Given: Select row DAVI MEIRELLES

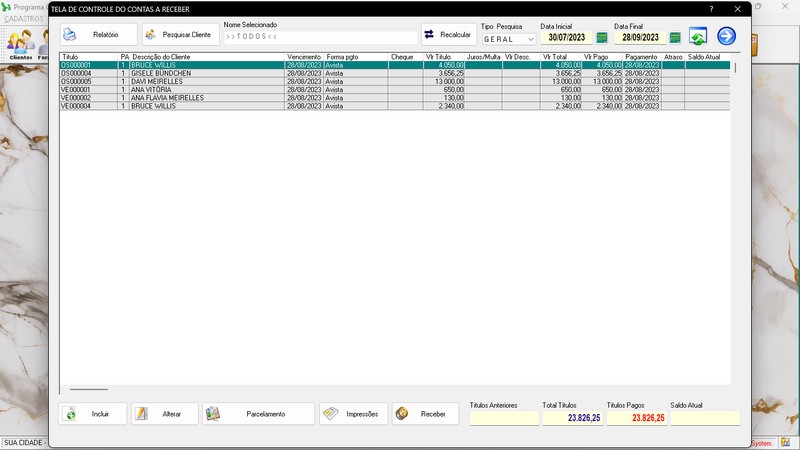Looking at the screenshot, I should point(395,82).
